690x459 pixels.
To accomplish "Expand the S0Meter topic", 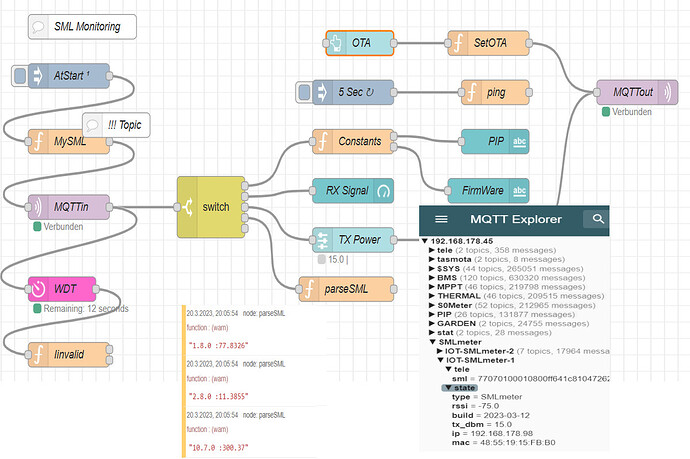I will pyautogui.click(x=432, y=305).
